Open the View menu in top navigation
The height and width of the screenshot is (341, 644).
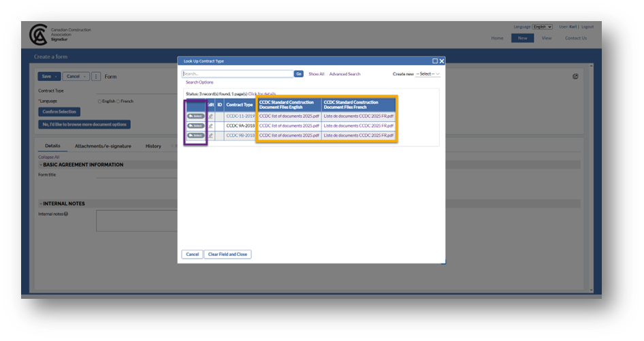(547, 38)
